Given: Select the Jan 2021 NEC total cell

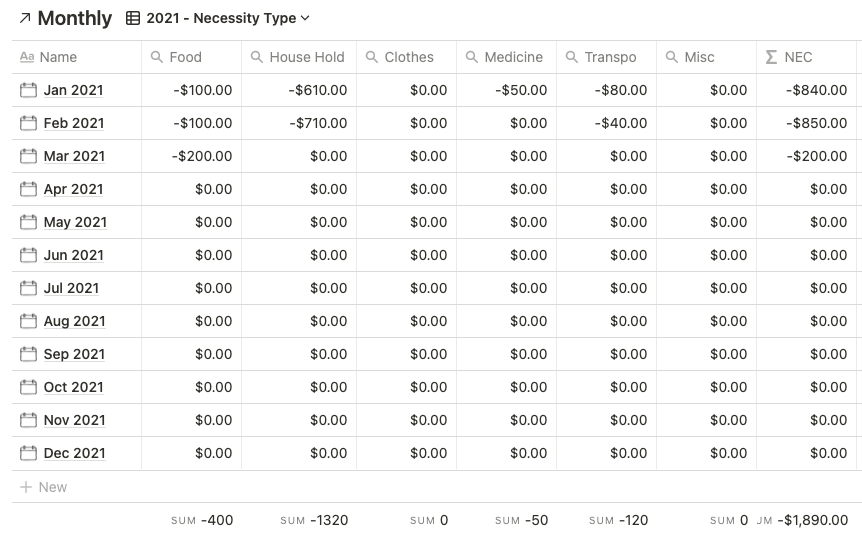Looking at the screenshot, I should click(x=808, y=90).
